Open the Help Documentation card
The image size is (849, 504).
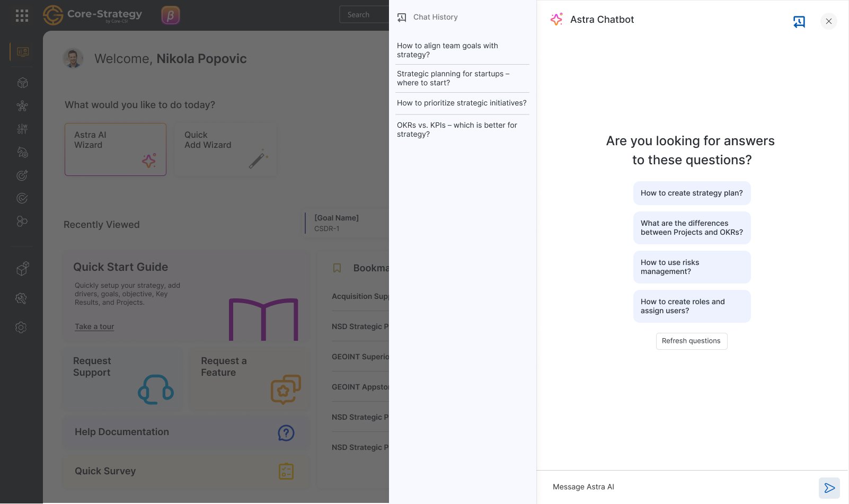[186, 432]
